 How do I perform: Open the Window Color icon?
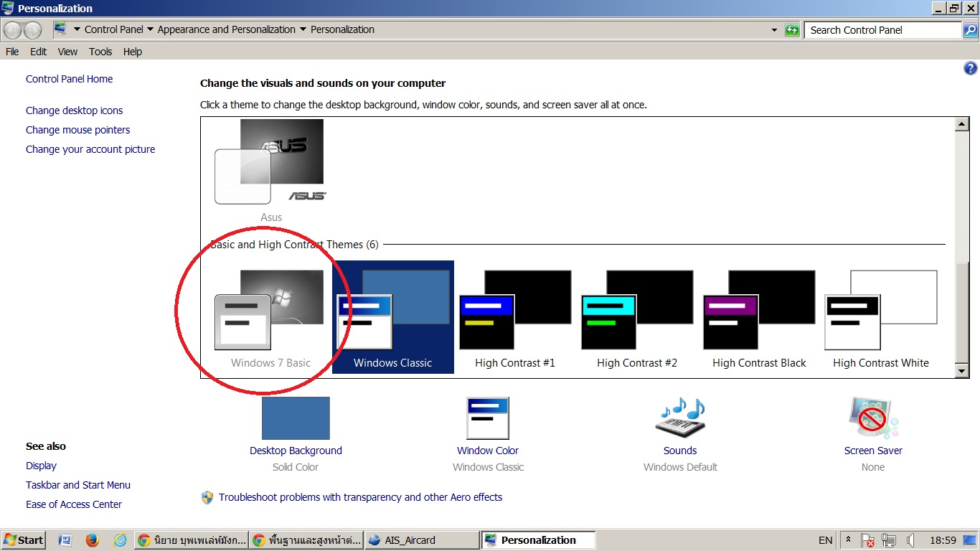pyautogui.click(x=488, y=418)
